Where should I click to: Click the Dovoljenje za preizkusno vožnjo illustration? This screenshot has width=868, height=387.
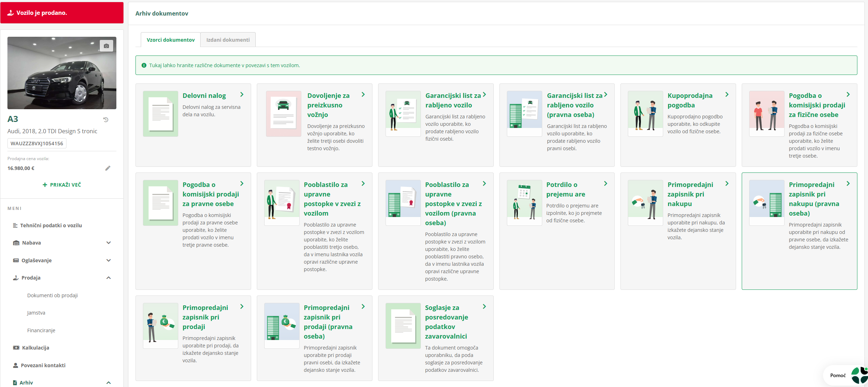[283, 113]
